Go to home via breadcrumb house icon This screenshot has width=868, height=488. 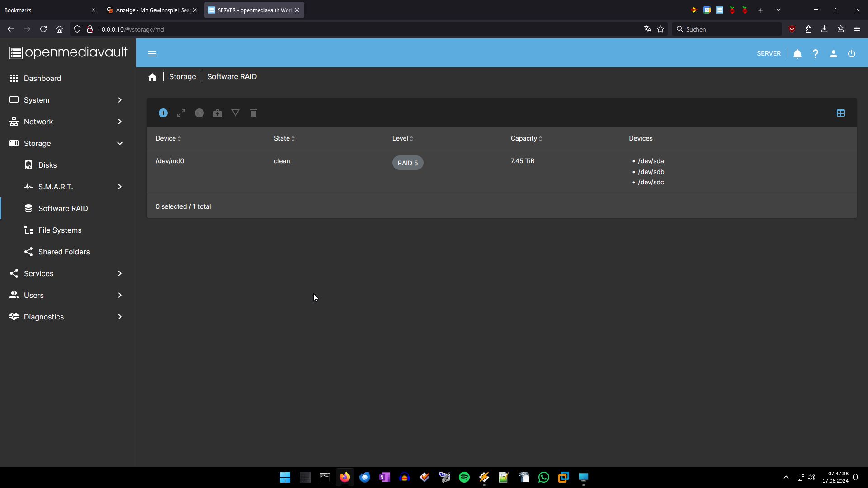point(152,77)
